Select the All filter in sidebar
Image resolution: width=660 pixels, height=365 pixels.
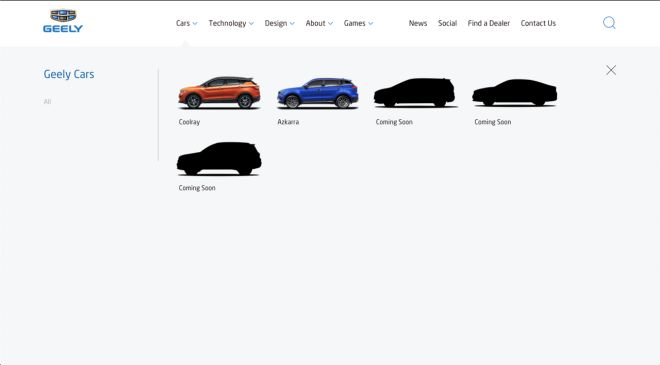point(47,101)
